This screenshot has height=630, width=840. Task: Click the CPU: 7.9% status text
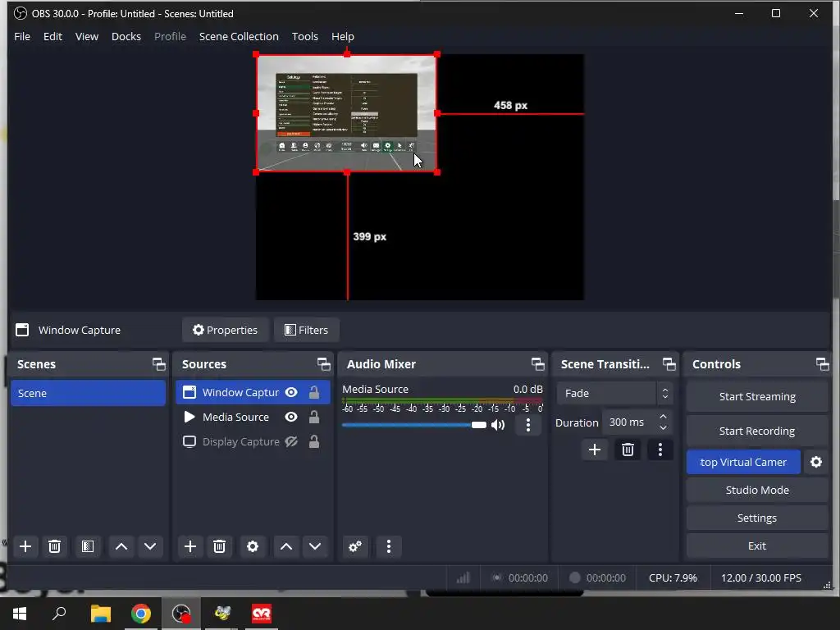pyautogui.click(x=673, y=578)
